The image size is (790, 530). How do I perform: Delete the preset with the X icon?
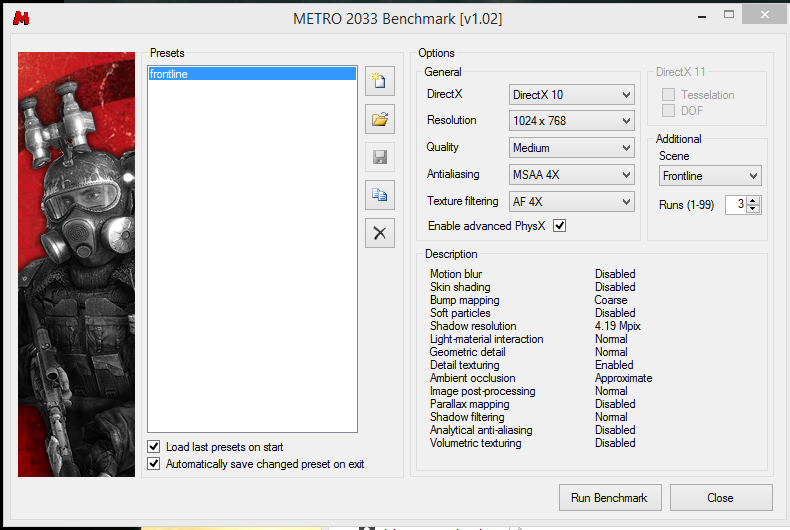[x=380, y=233]
